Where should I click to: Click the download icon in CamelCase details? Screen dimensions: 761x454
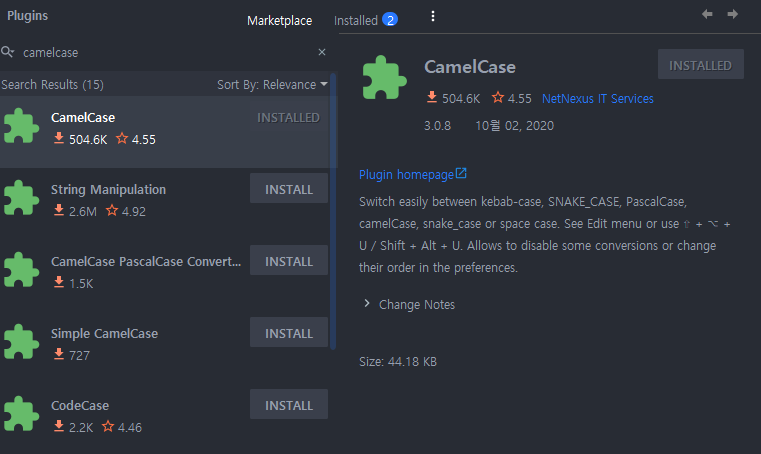(431, 98)
